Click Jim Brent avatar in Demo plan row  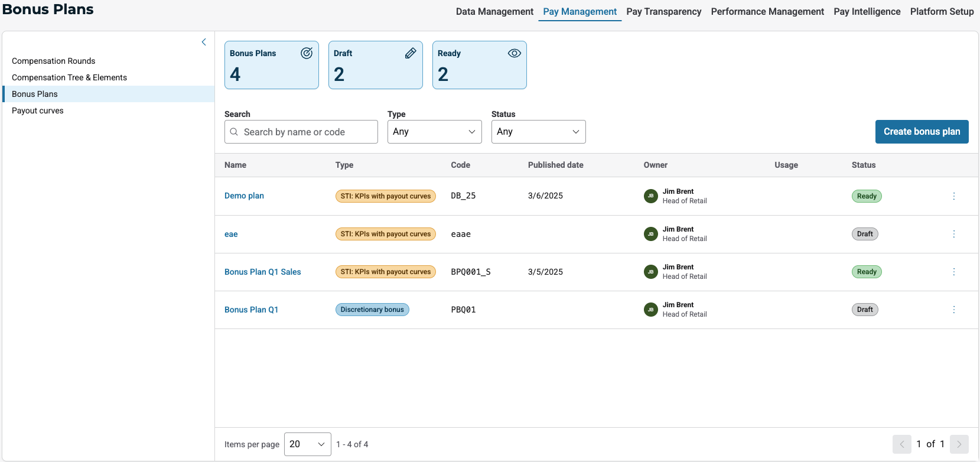tap(650, 196)
